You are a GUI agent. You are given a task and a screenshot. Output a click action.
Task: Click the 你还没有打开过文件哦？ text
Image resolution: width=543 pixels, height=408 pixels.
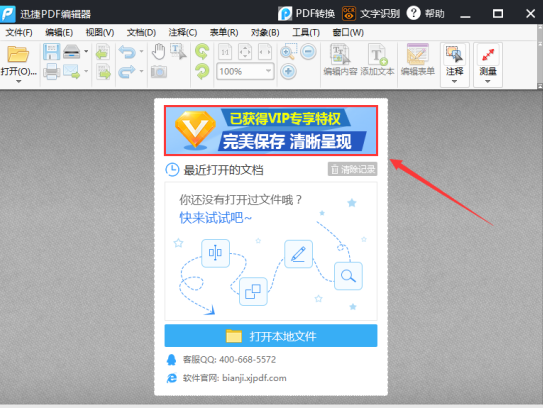[241, 200]
